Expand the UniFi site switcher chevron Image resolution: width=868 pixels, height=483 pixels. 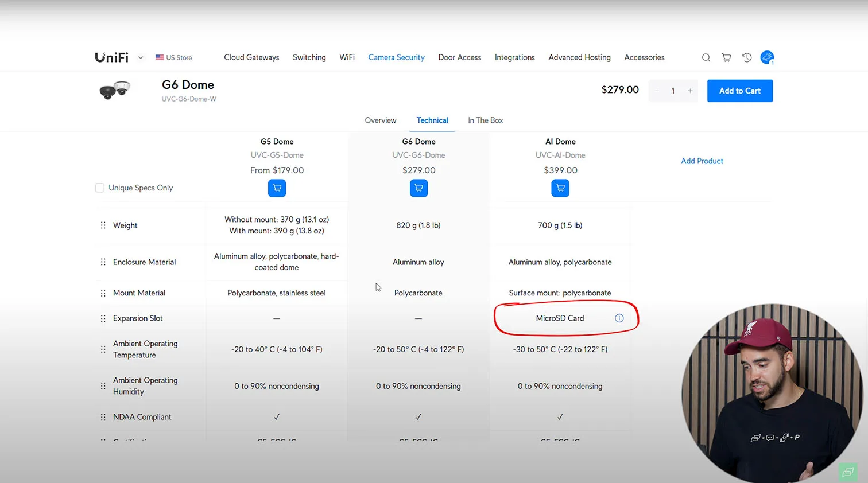[141, 57]
